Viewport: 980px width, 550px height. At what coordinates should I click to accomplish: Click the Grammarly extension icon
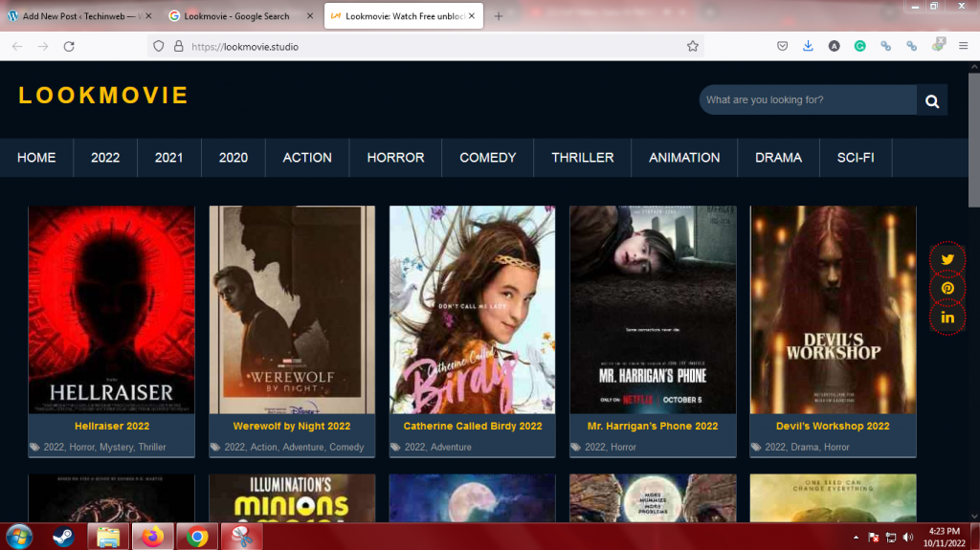click(x=860, y=46)
